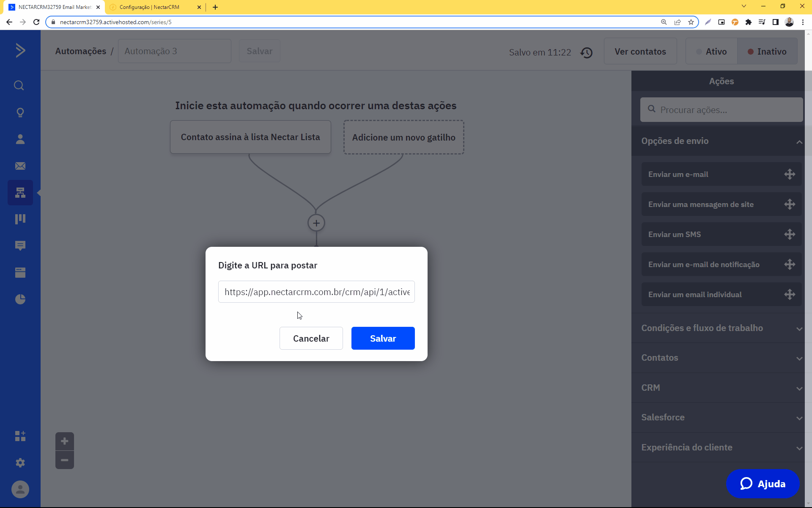The height and width of the screenshot is (508, 812).
Task: Open Site pages icon in sidebar
Action: pyautogui.click(x=20, y=272)
